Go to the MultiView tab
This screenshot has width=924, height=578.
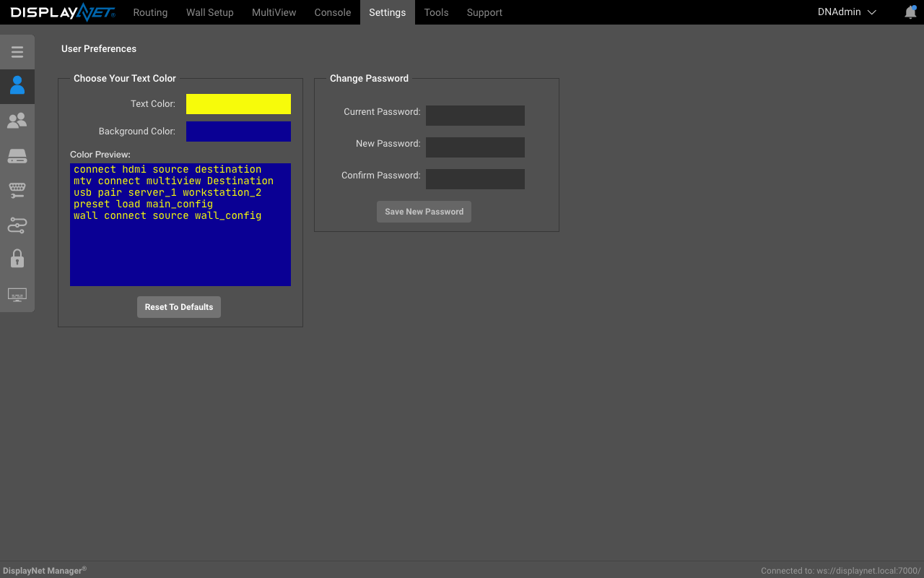274,12
